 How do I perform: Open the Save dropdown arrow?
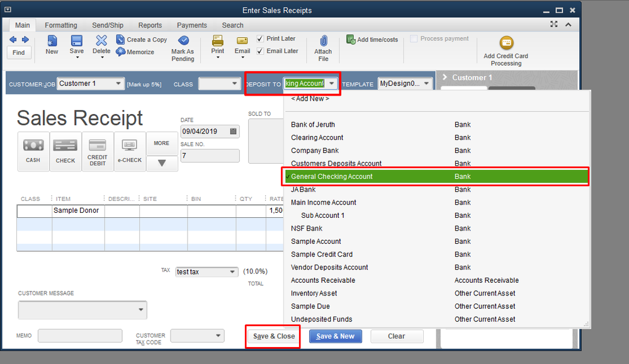tap(77, 57)
